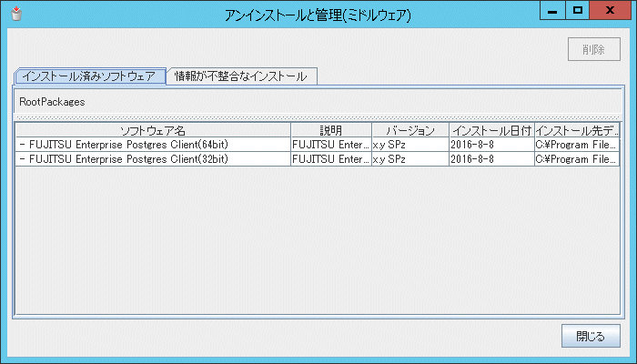Click version x.y SPz in 32bit row

[x=410, y=159]
